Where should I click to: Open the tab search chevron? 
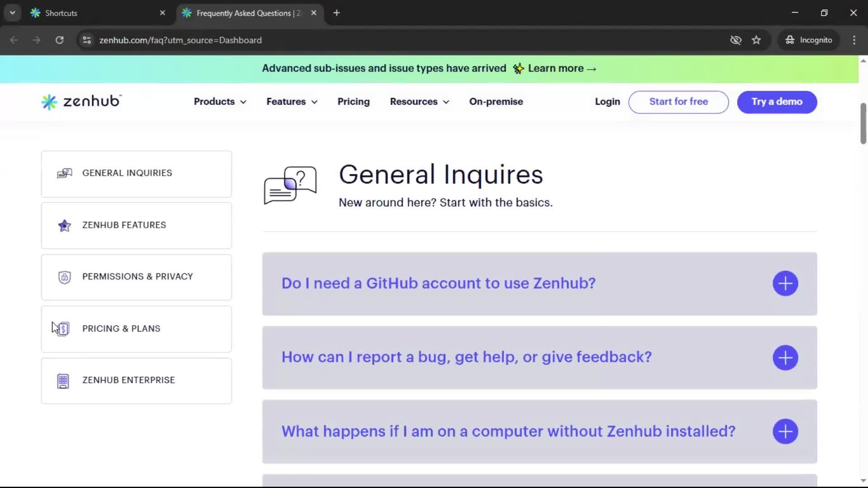point(12,13)
